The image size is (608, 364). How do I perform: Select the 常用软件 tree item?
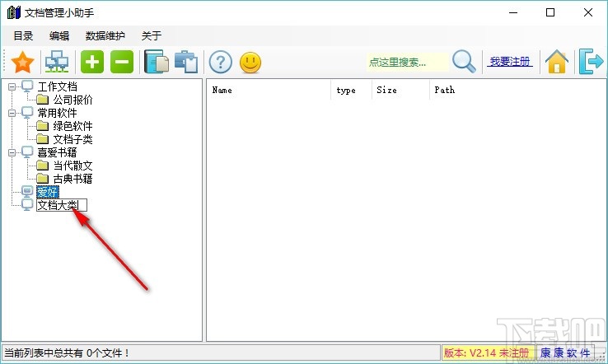(58, 113)
